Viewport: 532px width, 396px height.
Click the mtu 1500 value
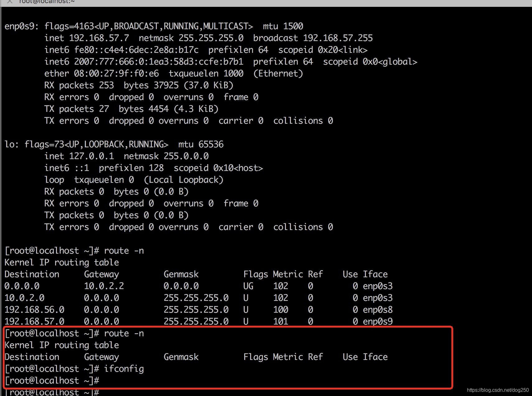[x=283, y=26]
